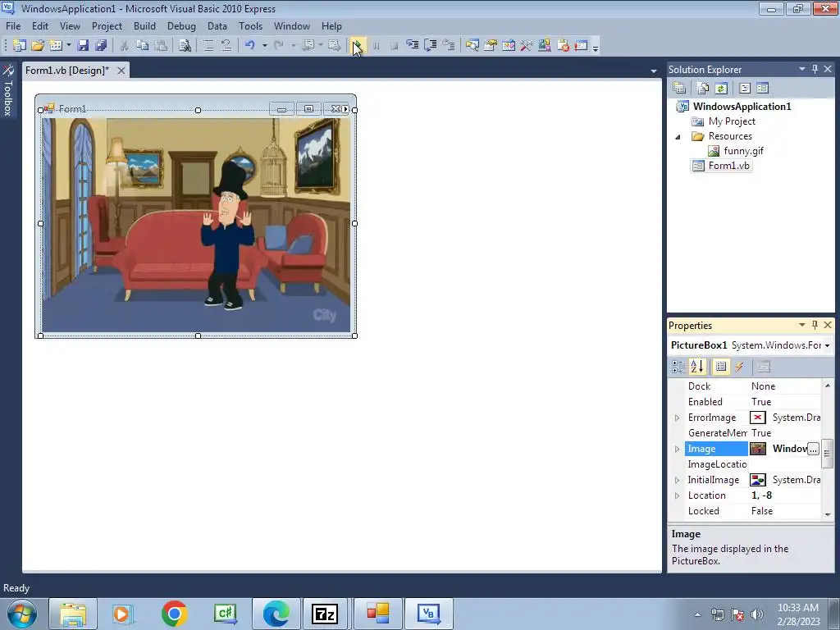
Task: Open Add New Item dropdown arrow
Action: pos(69,46)
